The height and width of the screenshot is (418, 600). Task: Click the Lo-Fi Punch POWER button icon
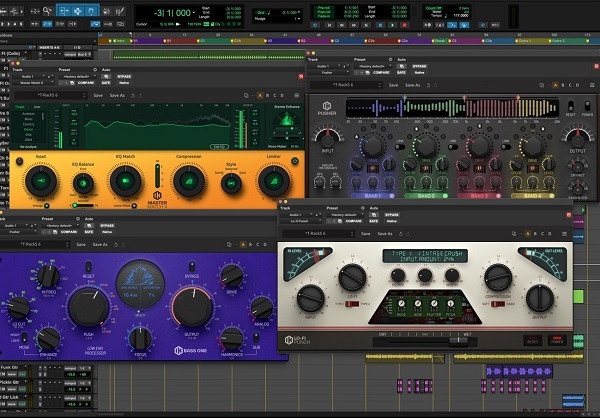pyautogui.click(x=557, y=340)
